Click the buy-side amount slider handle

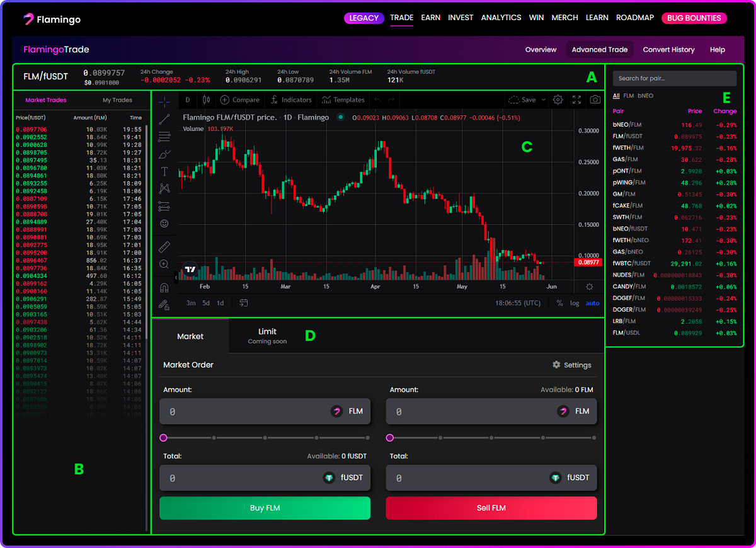(x=164, y=437)
